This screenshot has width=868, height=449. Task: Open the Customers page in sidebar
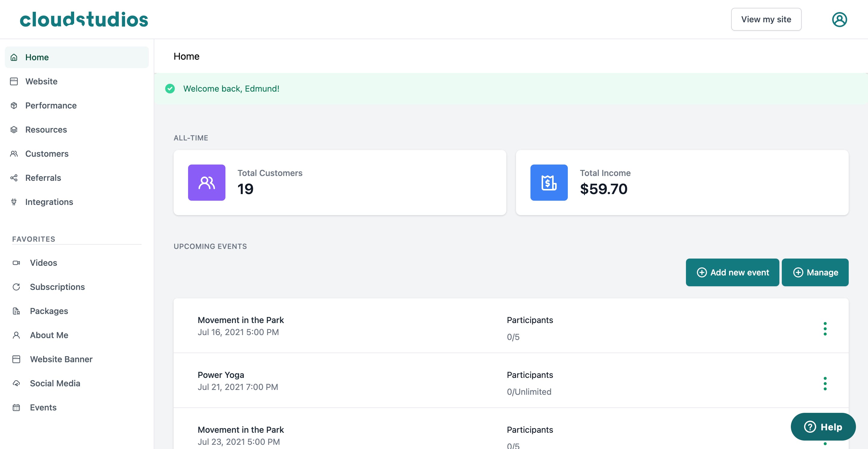[47, 154]
